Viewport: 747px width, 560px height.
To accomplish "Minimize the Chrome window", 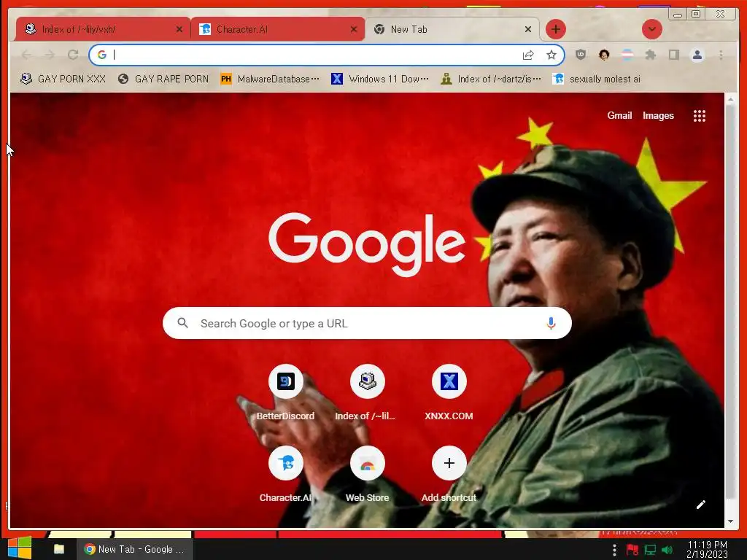I will [x=678, y=15].
